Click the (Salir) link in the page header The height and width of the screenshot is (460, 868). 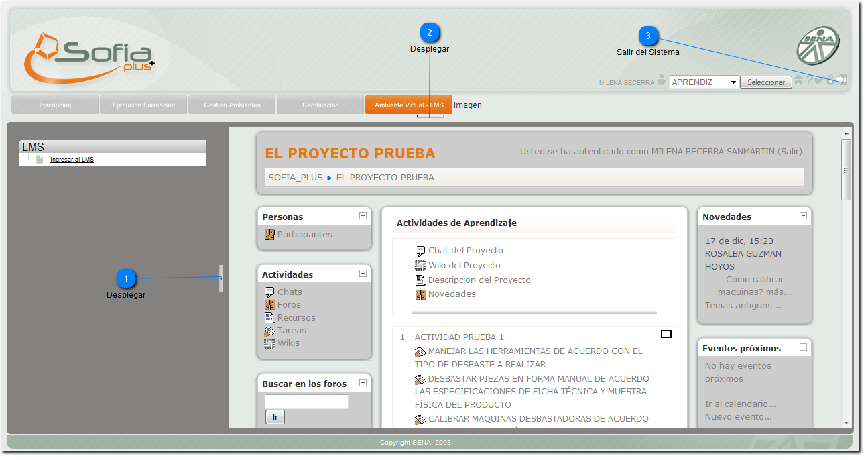[790, 152]
